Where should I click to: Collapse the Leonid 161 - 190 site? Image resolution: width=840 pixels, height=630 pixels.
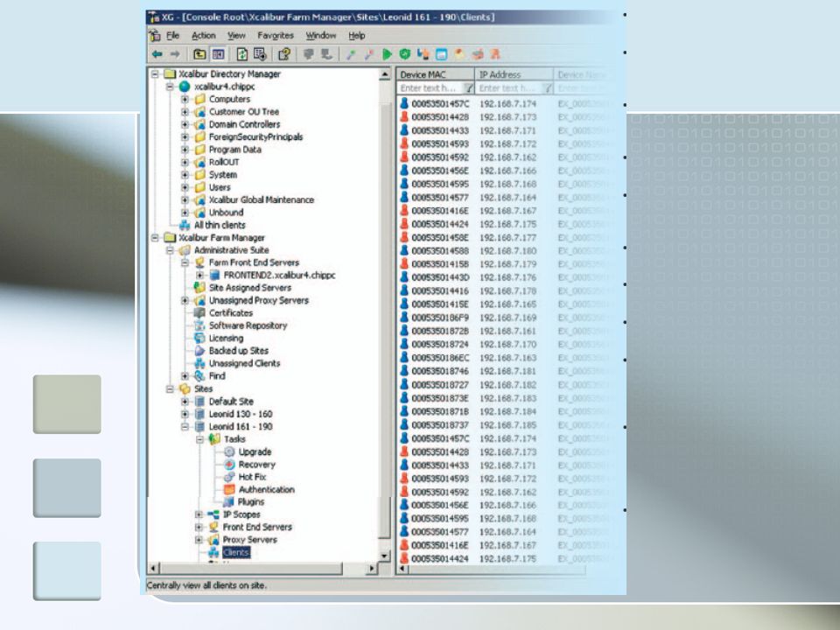tap(185, 427)
